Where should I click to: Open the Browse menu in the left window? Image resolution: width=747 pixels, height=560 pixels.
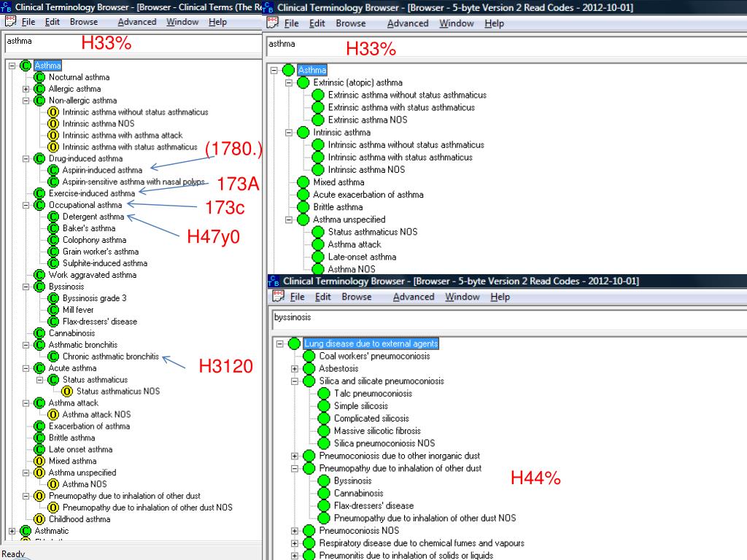click(x=84, y=22)
